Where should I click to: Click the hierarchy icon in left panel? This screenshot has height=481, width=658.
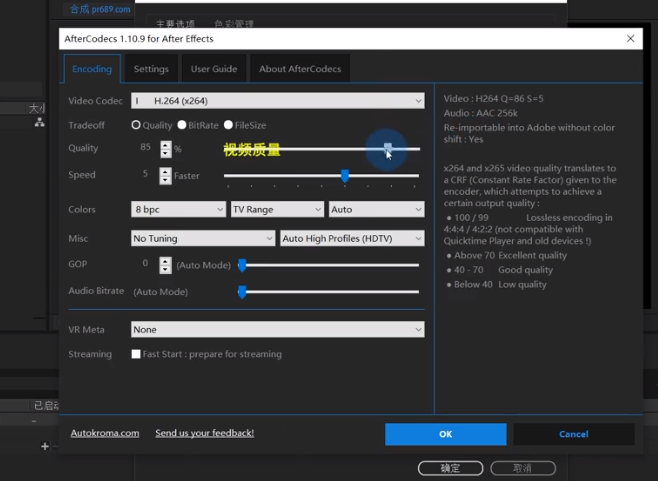pos(39,122)
